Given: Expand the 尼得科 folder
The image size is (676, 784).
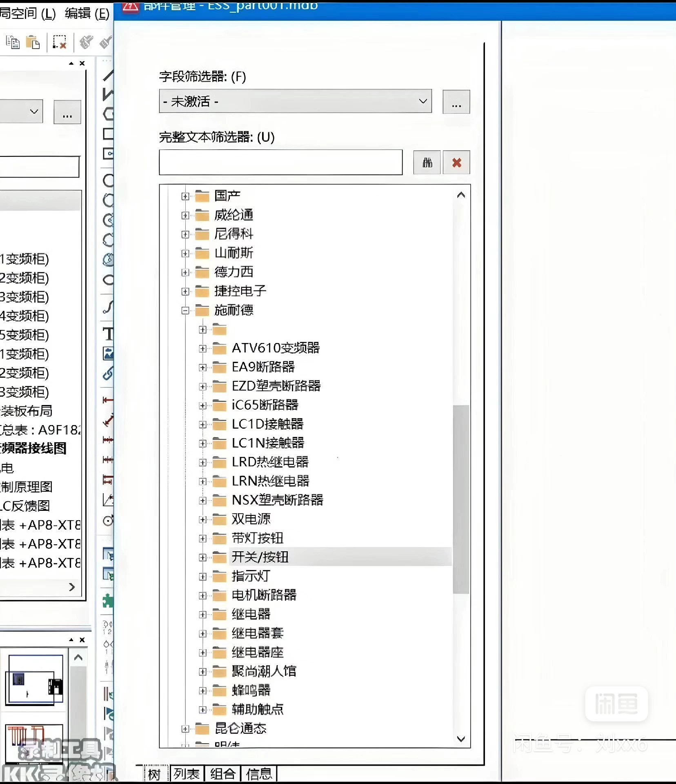Looking at the screenshot, I should click(x=185, y=234).
